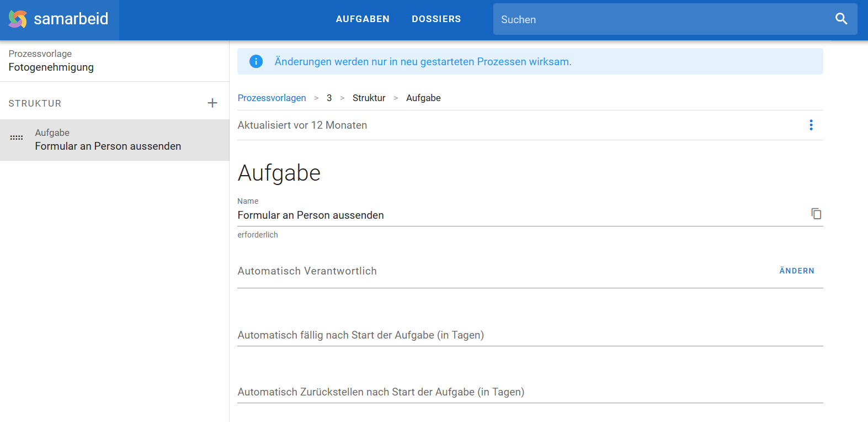Image resolution: width=868 pixels, height=422 pixels.
Task: Click the 'erforderlich' hint text
Action: click(x=258, y=235)
